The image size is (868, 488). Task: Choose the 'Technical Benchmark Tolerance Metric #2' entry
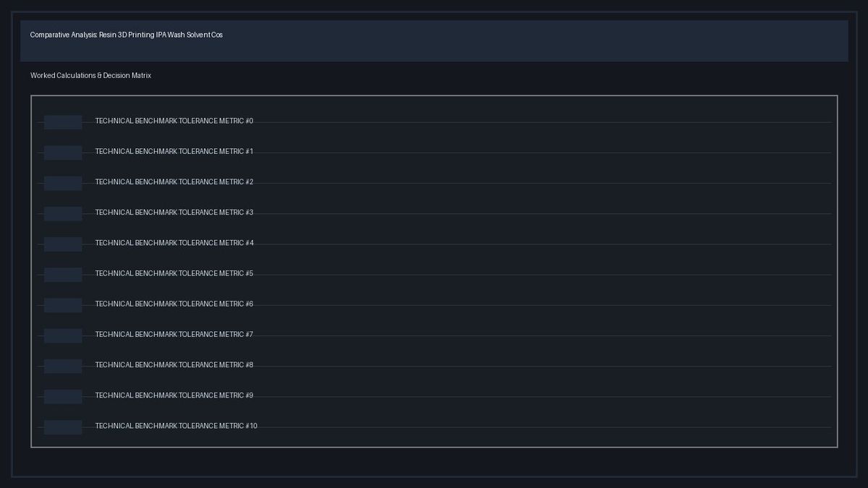(x=174, y=181)
